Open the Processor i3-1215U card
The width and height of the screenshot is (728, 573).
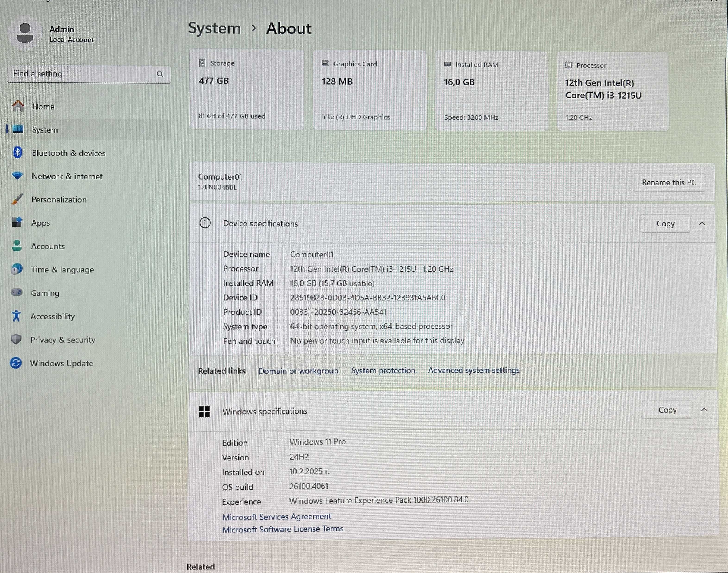pyautogui.click(x=613, y=91)
